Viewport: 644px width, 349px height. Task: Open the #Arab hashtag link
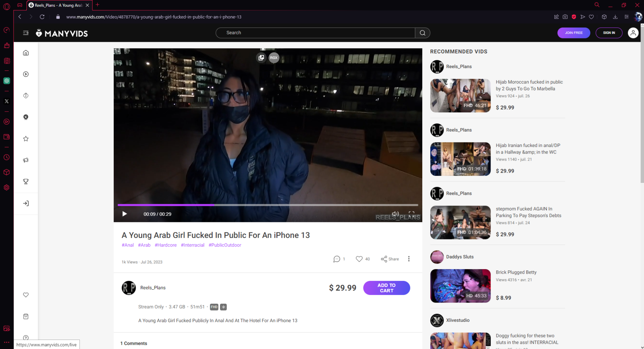tap(144, 245)
